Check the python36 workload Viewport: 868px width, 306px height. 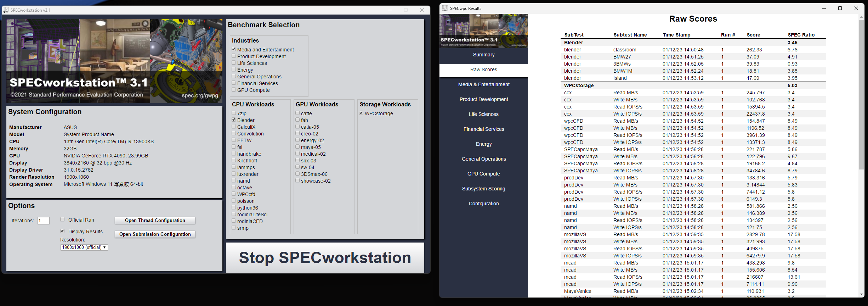pyautogui.click(x=234, y=207)
